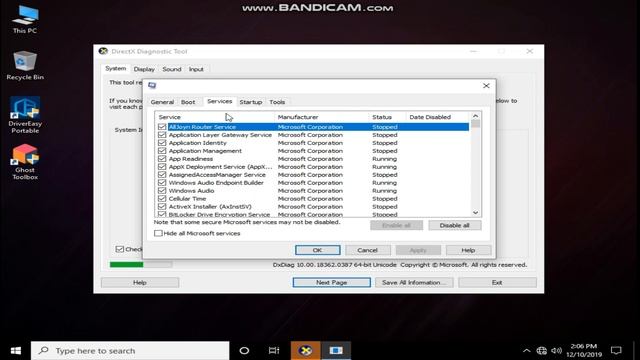Screen dimensions: 640x360
Task: Select the DirectX System tab
Action: click(116, 69)
